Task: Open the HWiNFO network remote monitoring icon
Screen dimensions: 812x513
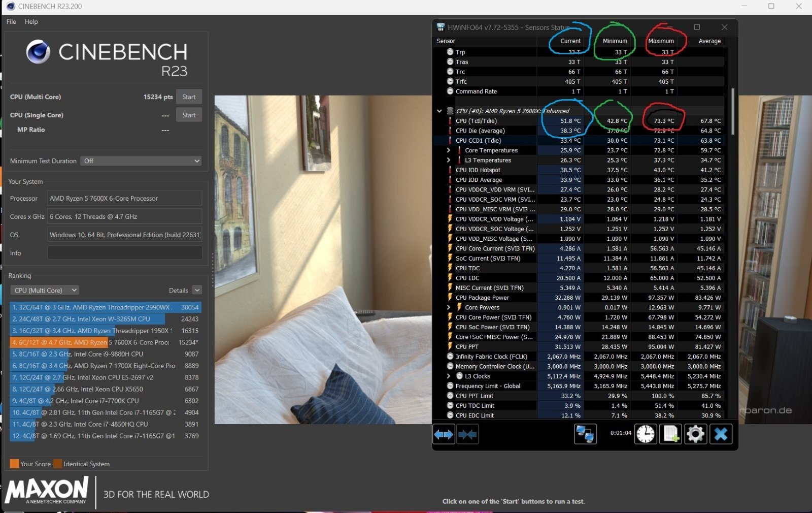Action: [x=585, y=434]
